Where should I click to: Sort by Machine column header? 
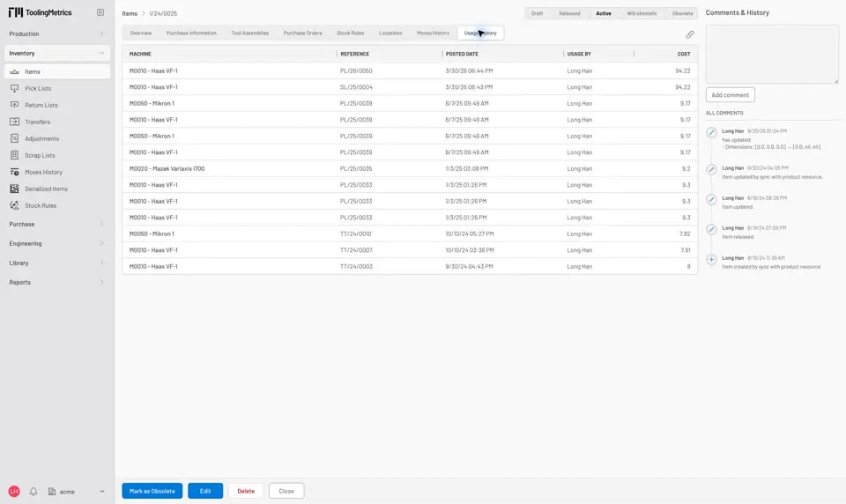pos(140,54)
